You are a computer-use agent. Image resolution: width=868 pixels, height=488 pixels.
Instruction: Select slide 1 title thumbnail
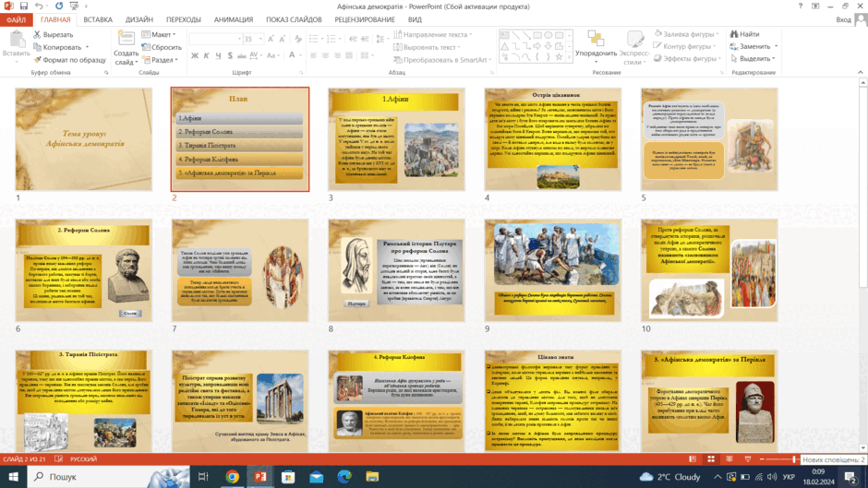[x=84, y=139]
